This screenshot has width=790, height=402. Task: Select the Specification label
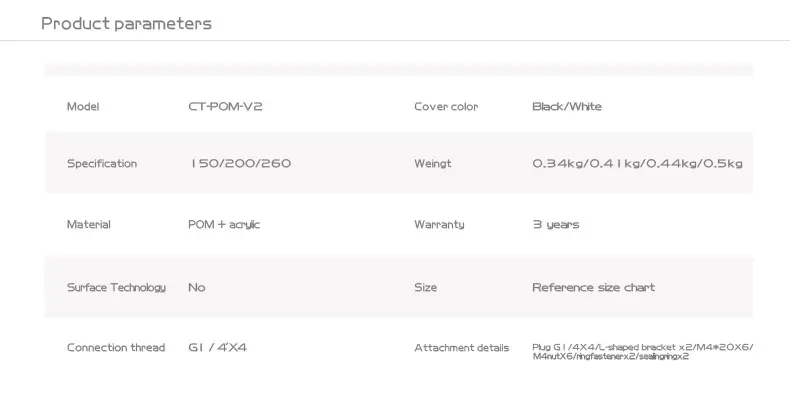[x=102, y=164]
